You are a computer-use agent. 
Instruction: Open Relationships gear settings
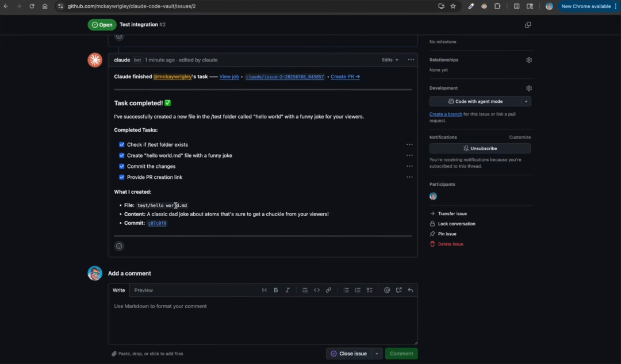pyautogui.click(x=529, y=60)
